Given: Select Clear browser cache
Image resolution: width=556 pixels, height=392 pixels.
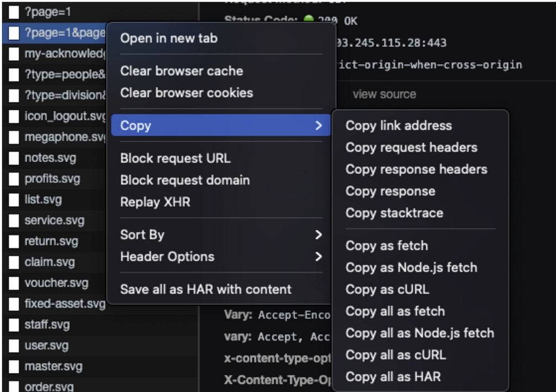Looking at the screenshot, I should pos(181,71).
